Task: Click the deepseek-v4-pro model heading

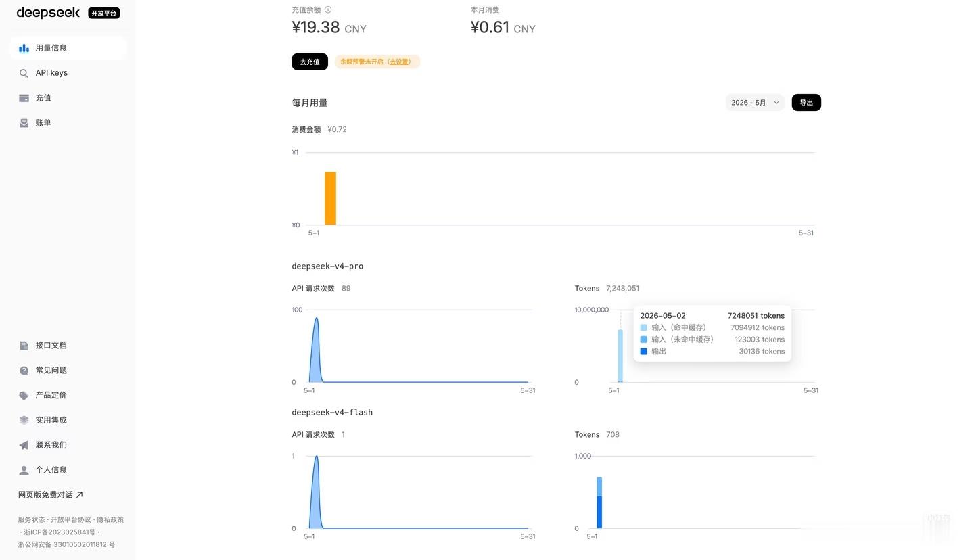Action: (x=327, y=266)
